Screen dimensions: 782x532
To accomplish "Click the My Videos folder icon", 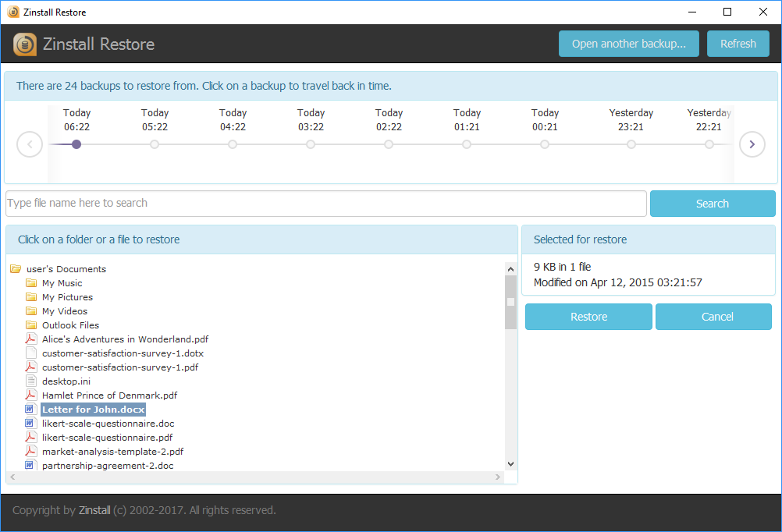I will 31,311.
